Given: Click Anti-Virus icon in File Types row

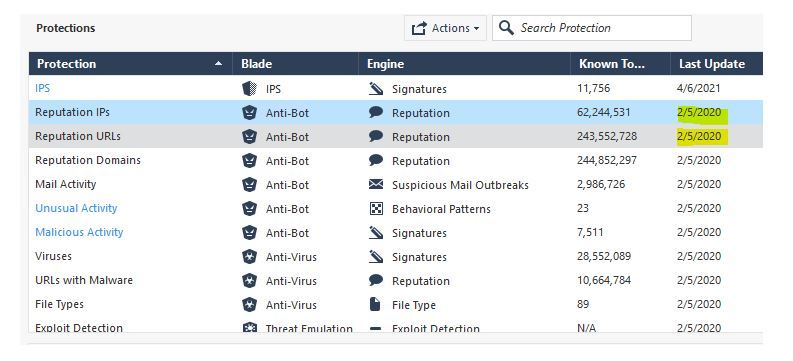Looking at the screenshot, I should 249,305.
